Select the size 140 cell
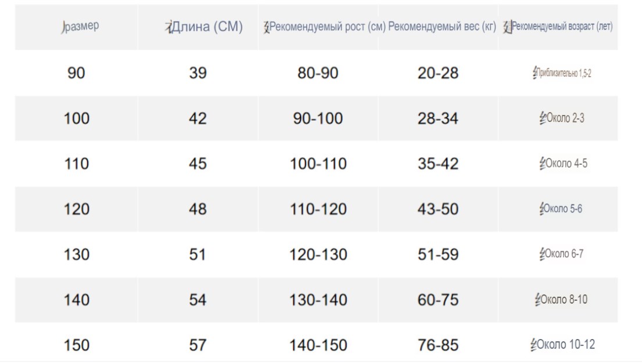 (x=77, y=300)
